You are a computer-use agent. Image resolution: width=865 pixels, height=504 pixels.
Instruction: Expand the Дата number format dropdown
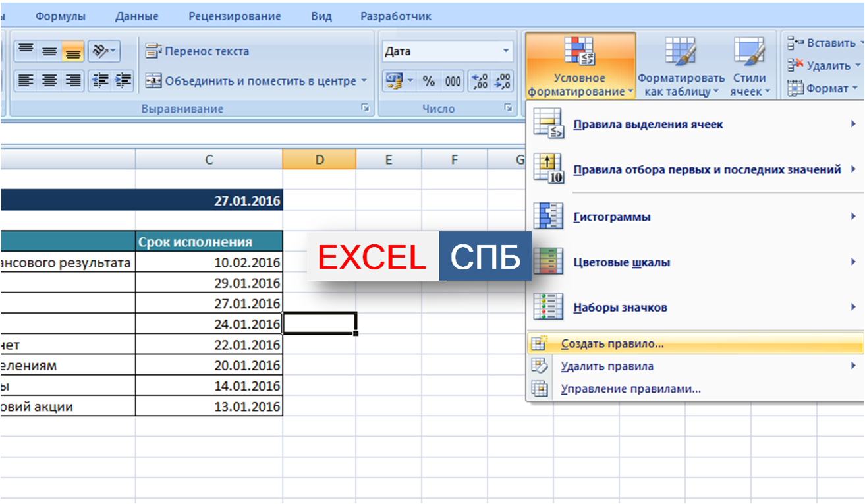click(506, 51)
